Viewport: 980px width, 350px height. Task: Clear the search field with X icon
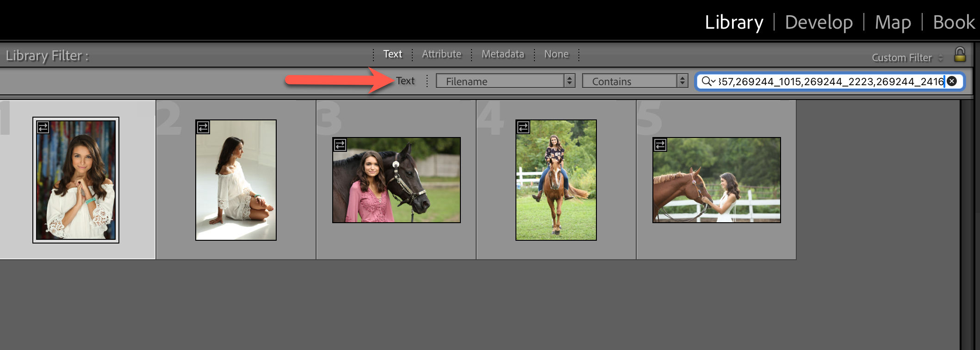(952, 81)
